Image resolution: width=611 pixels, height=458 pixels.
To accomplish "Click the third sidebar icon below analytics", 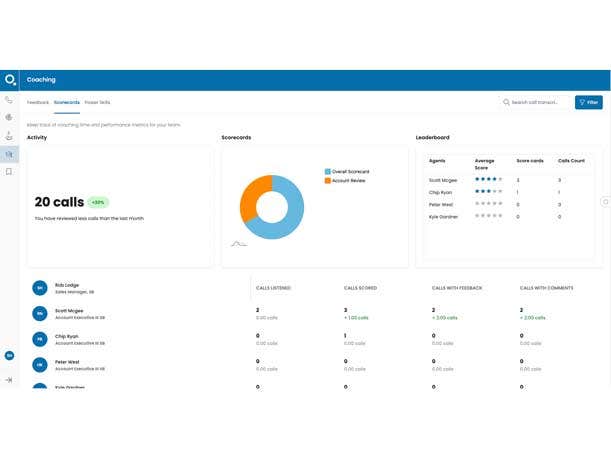I will tap(9, 135).
